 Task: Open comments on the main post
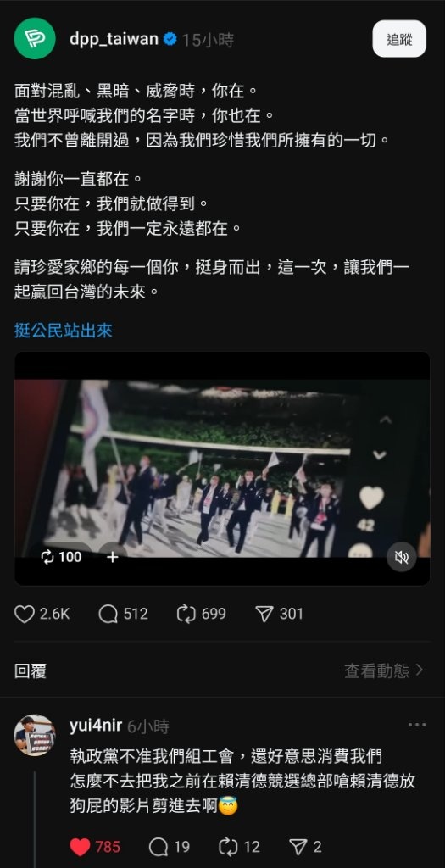pos(108,614)
